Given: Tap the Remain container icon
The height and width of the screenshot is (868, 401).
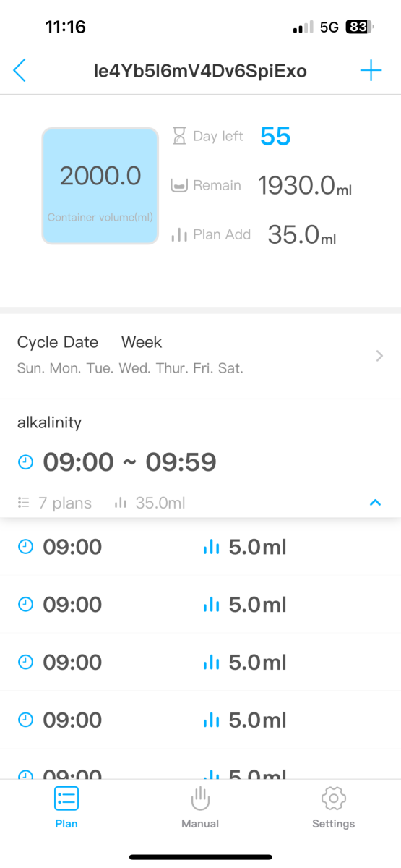Looking at the screenshot, I should (179, 186).
